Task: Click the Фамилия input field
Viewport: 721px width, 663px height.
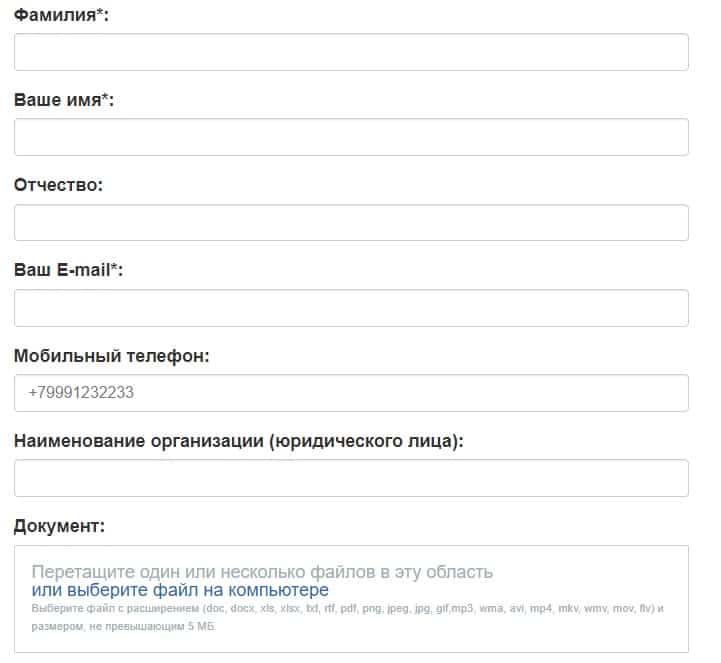Action: tap(351, 52)
